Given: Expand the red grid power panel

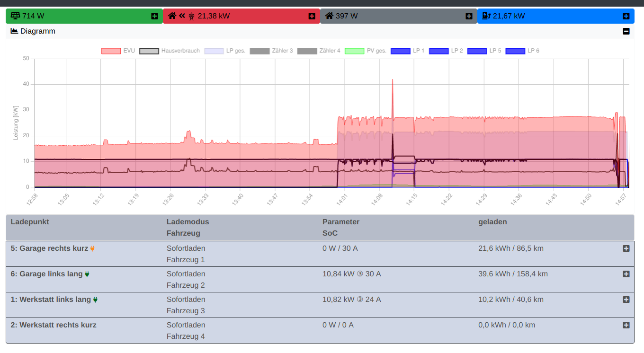Looking at the screenshot, I should (312, 16).
